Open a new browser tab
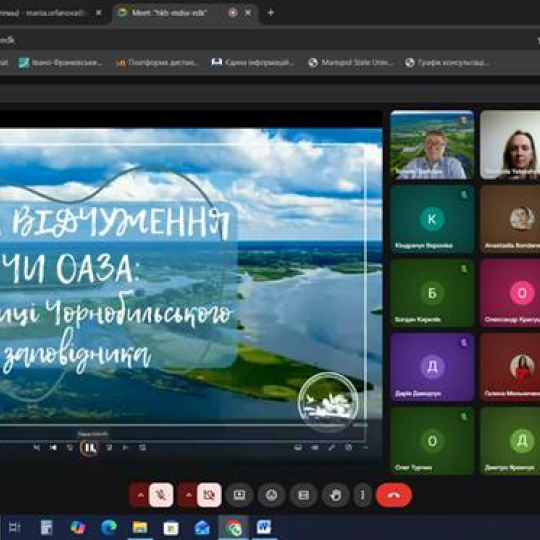 point(271,13)
